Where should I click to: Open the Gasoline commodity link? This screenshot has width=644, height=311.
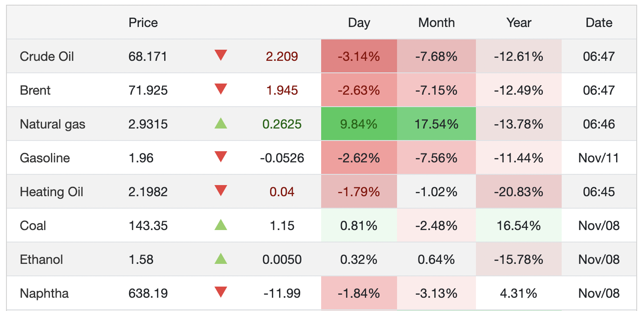click(x=45, y=158)
